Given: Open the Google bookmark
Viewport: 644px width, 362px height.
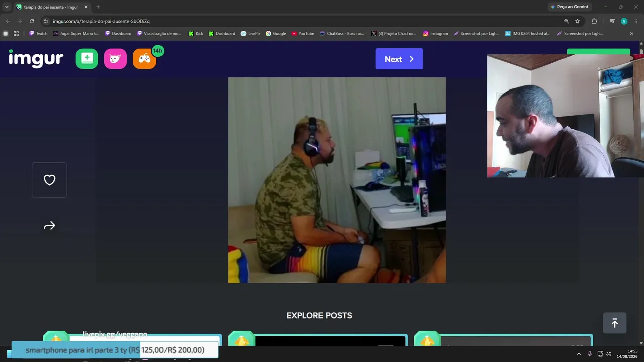Looking at the screenshot, I should pyautogui.click(x=276, y=34).
